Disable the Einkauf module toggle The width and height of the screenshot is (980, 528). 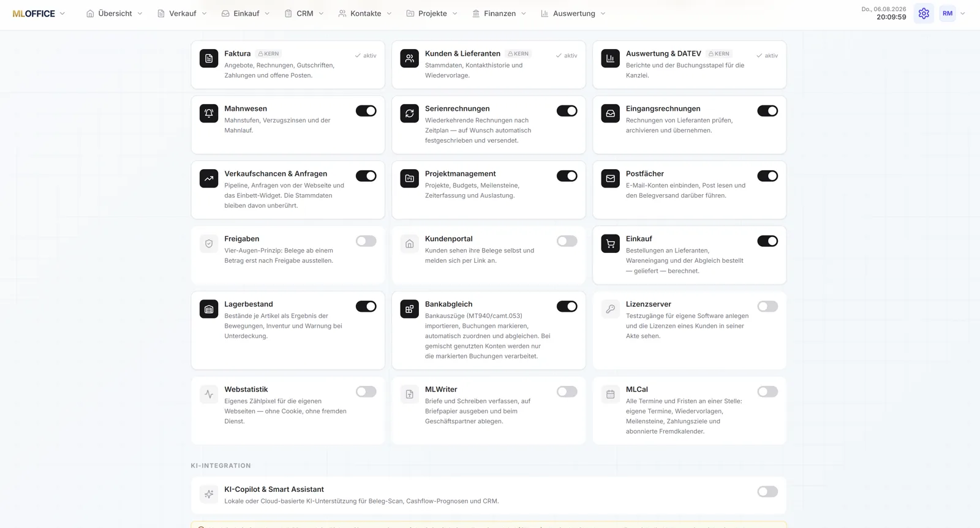tap(767, 241)
